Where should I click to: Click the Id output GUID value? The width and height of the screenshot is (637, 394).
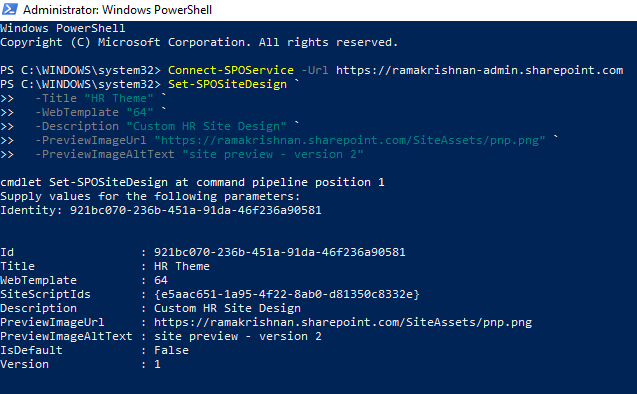[x=280, y=252]
